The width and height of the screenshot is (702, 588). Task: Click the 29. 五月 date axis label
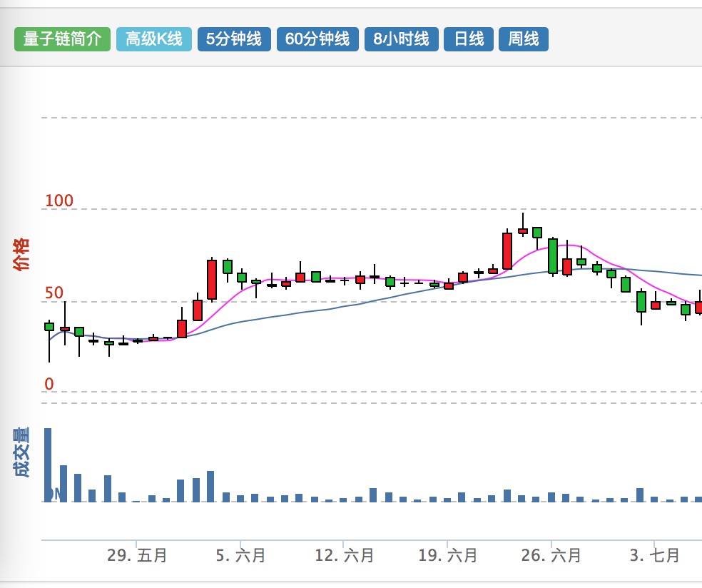click(137, 555)
